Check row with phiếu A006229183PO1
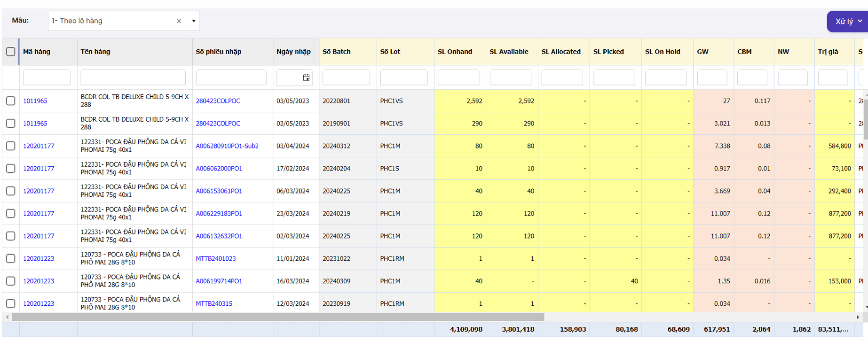 point(10,214)
